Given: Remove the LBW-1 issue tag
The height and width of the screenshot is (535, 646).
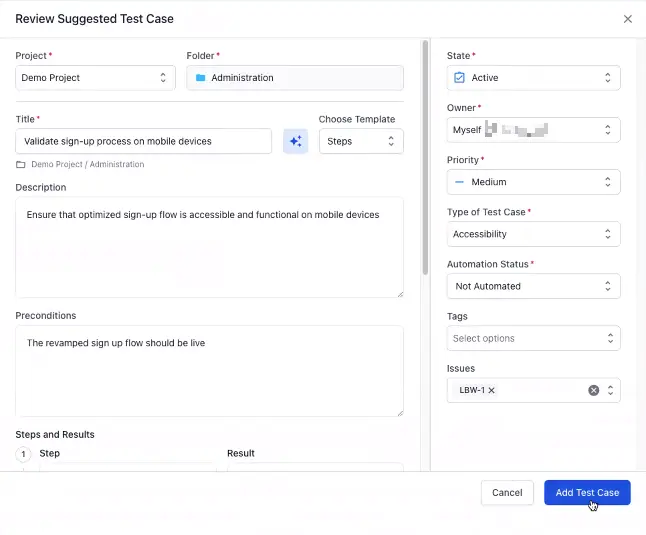Looking at the screenshot, I should pyautogui.click(x=491, y=390).
